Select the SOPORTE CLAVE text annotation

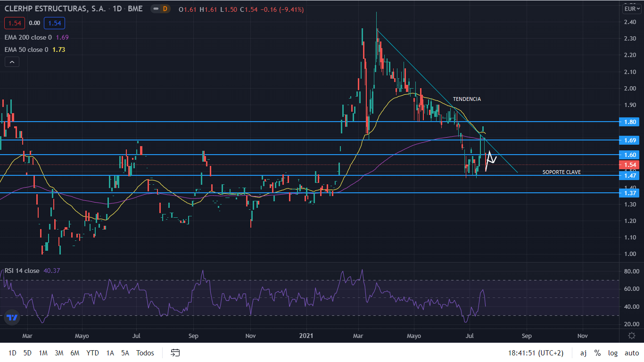pyautogui.click(x=561, y=172)
